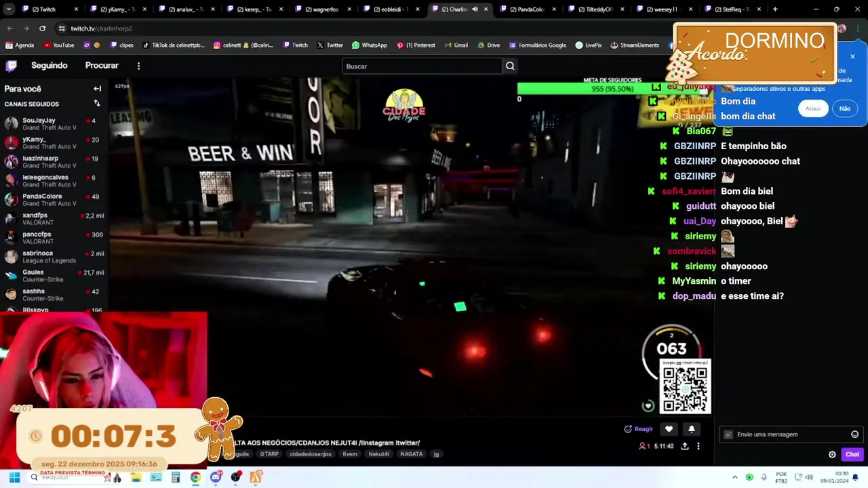
Task: Open yKamy_ channel in sidebar
Action: [54, 142]
